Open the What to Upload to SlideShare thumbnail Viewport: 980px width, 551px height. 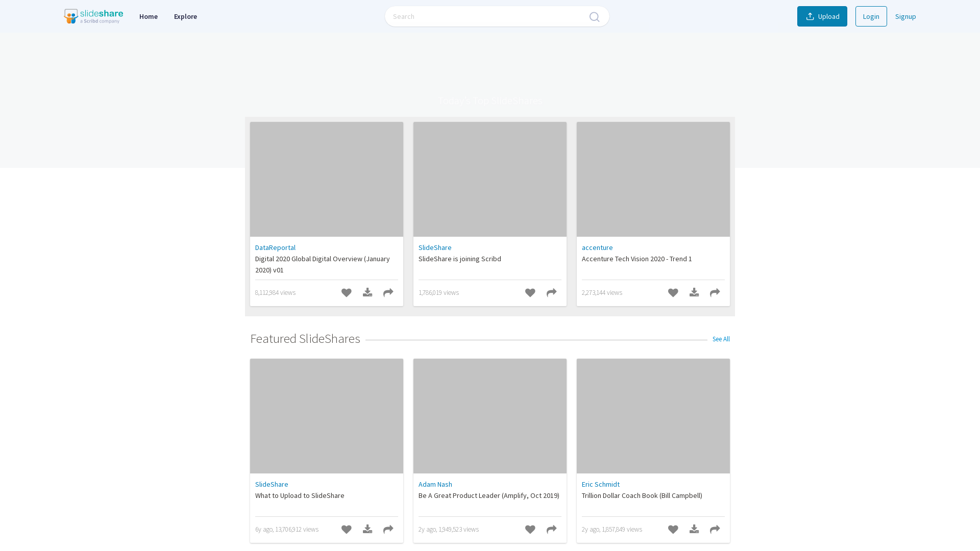[x=327, y=416]
